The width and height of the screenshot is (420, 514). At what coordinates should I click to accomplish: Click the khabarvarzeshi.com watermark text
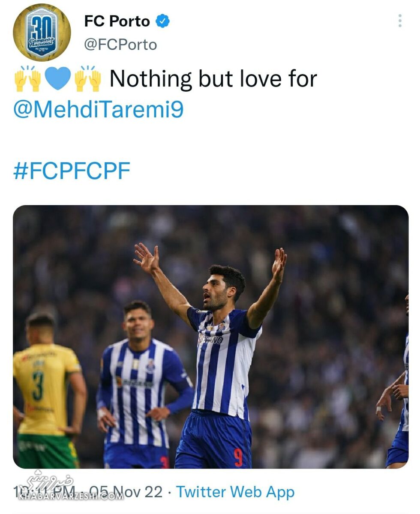click(69, 497)
